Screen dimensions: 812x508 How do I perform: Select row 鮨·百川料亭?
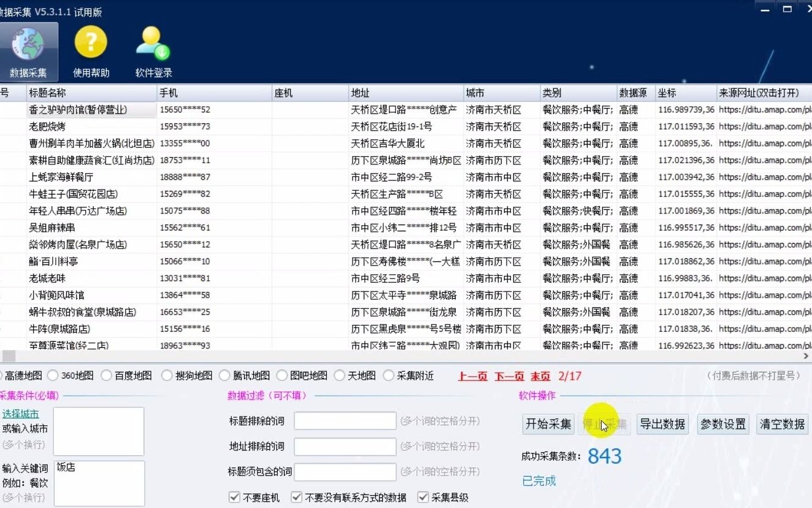pyautogui.click(x=405, y=261)
